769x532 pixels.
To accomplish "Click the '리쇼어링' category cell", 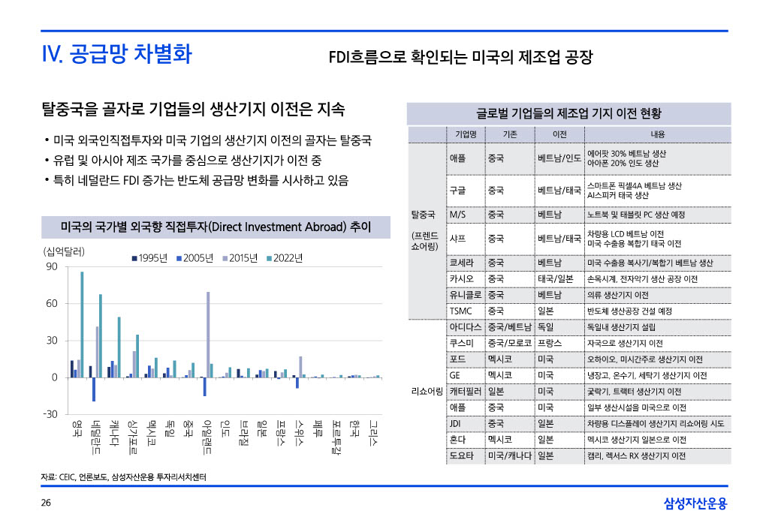I will point(426,391).
